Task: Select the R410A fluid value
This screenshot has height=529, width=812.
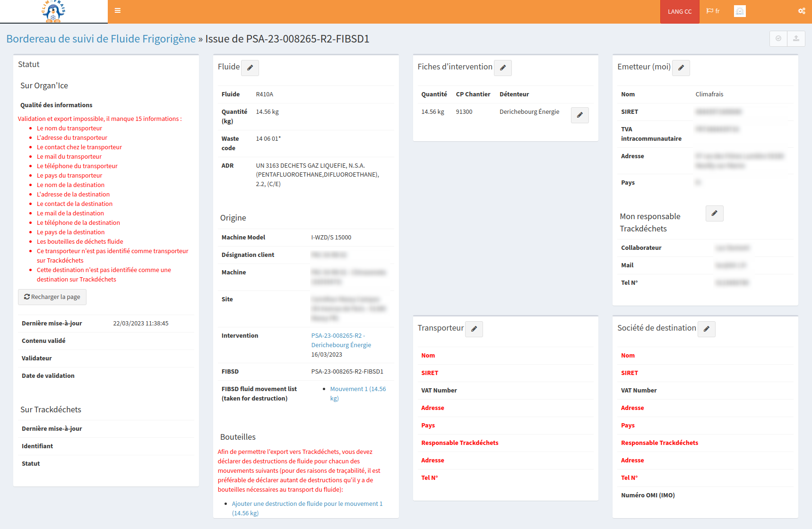Action: pos(265,94)
